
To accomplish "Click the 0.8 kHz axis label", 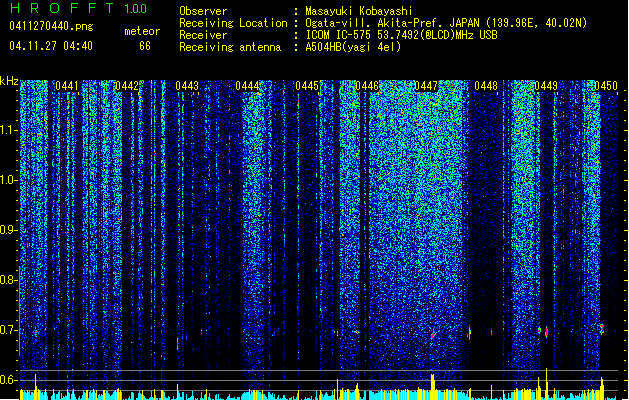I will pos(9,280).
